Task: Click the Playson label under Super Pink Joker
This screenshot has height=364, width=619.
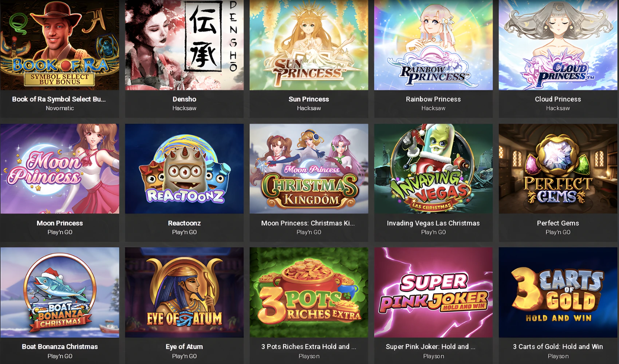Action: point(433,356)
